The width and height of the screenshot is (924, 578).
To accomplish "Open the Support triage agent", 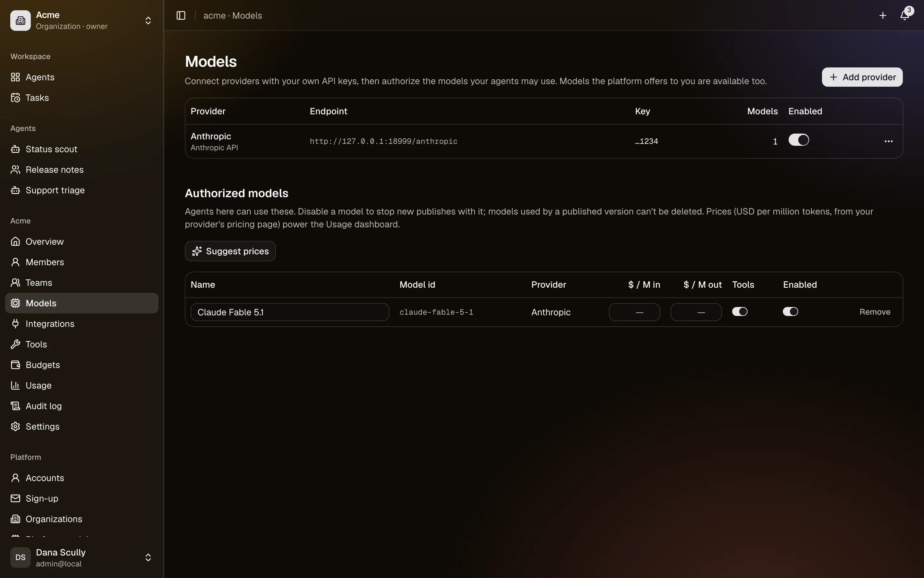I will [x=82, y=190].
